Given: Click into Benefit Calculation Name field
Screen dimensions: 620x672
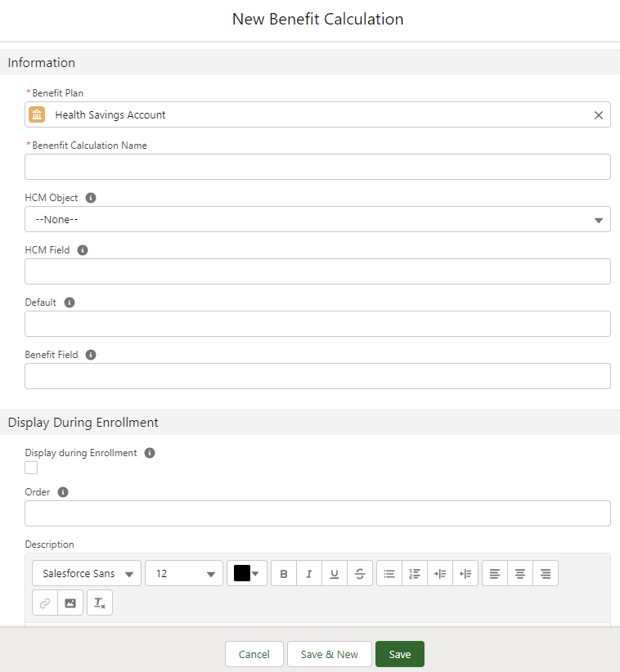Looking at the screenshot, I should tap(317, 167).
